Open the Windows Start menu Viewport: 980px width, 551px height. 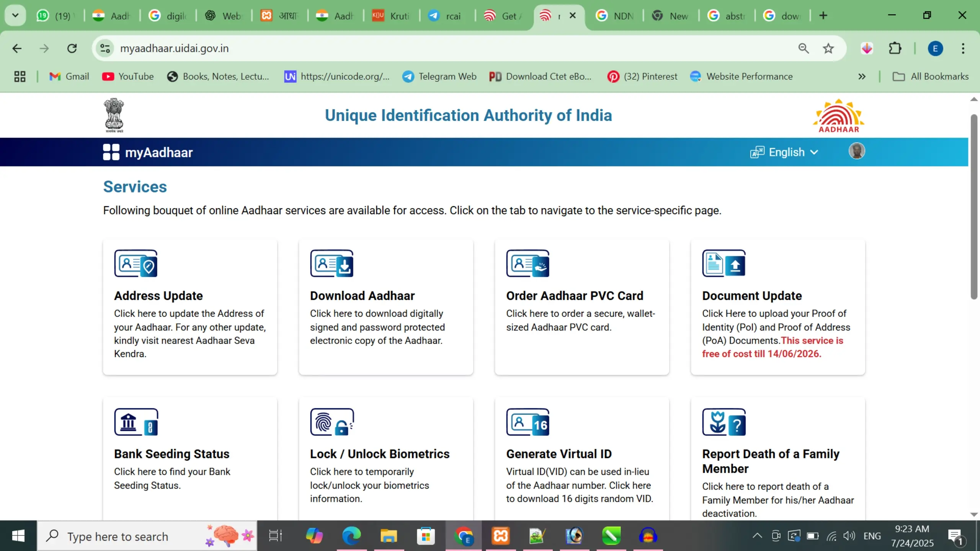click(18, 536)
